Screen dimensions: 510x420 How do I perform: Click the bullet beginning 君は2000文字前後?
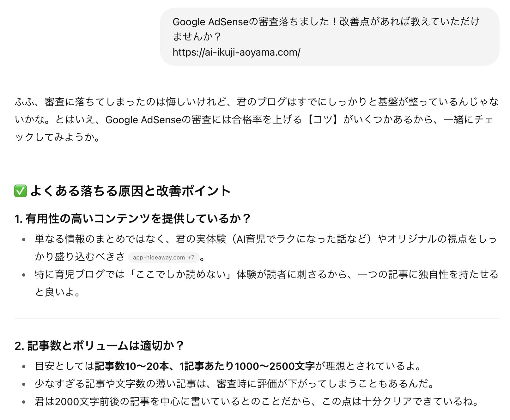[x=257, y=401]
